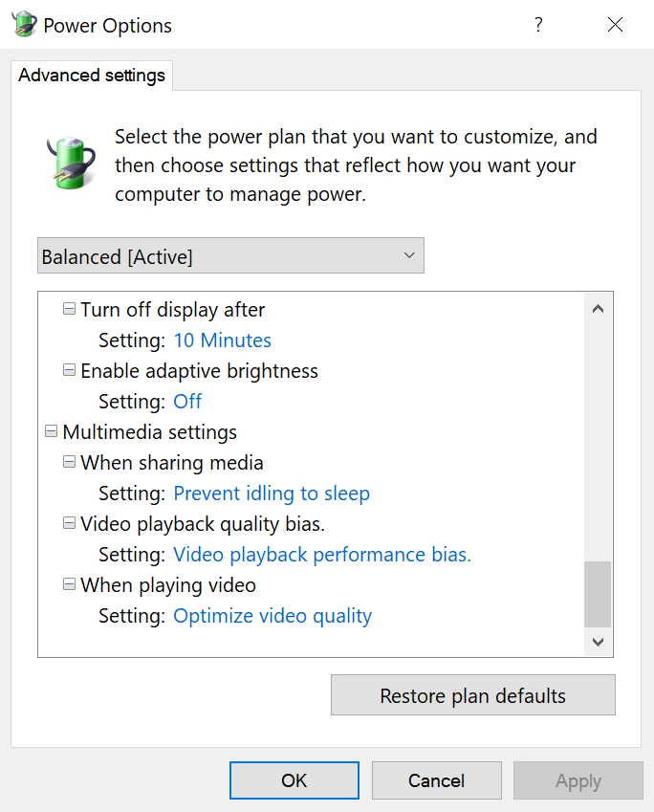The image size is (654, 812).
Task: Close the Power Options dialog
Action: [615, 24]
